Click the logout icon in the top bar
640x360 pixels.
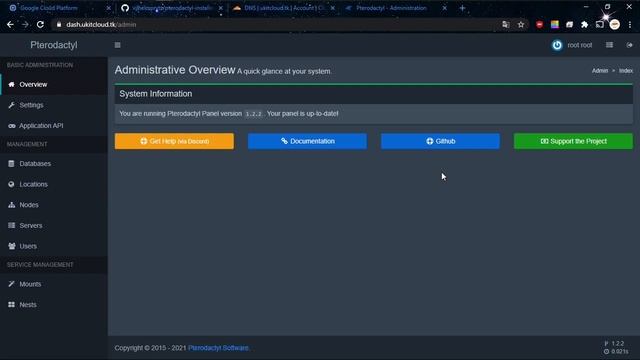[629, 45]
